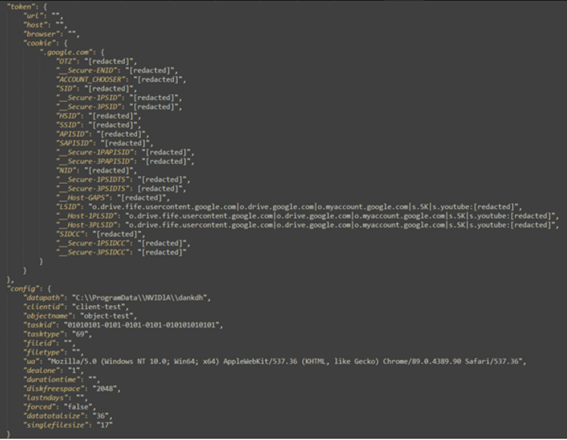This screenshot has width=567, height=440.
Task: Click the "clientid" value client-test
Action: point(99,307)
